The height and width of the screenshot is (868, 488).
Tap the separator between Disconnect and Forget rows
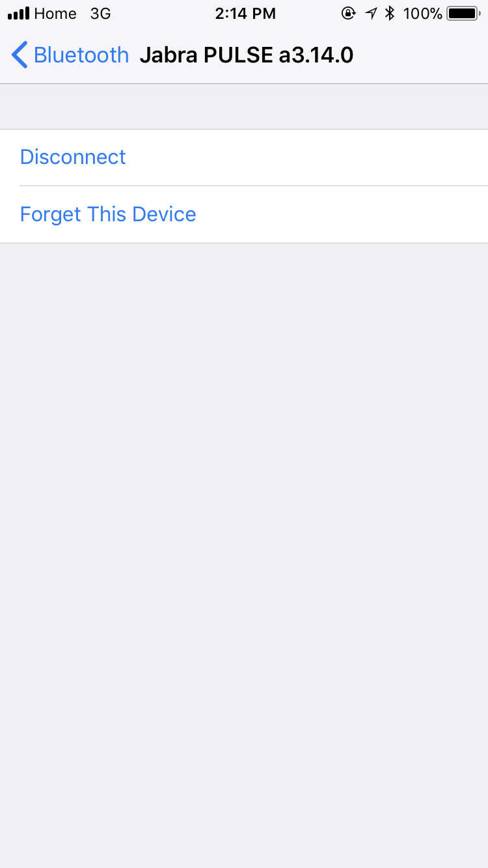tap(254, 185)
